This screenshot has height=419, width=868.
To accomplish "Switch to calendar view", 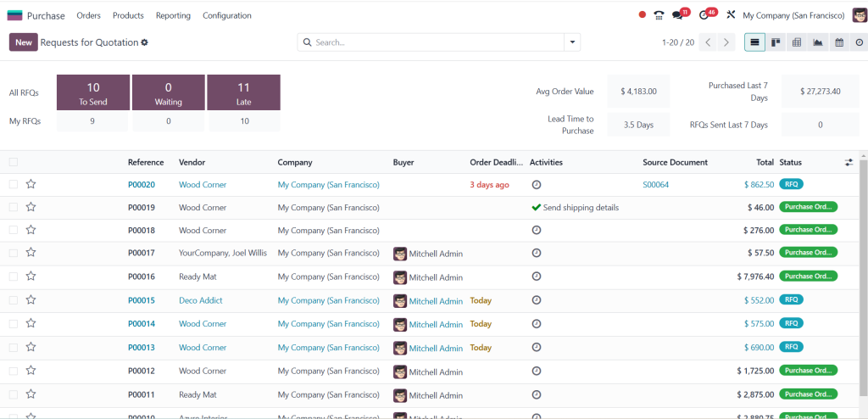I will coord(839,42).
